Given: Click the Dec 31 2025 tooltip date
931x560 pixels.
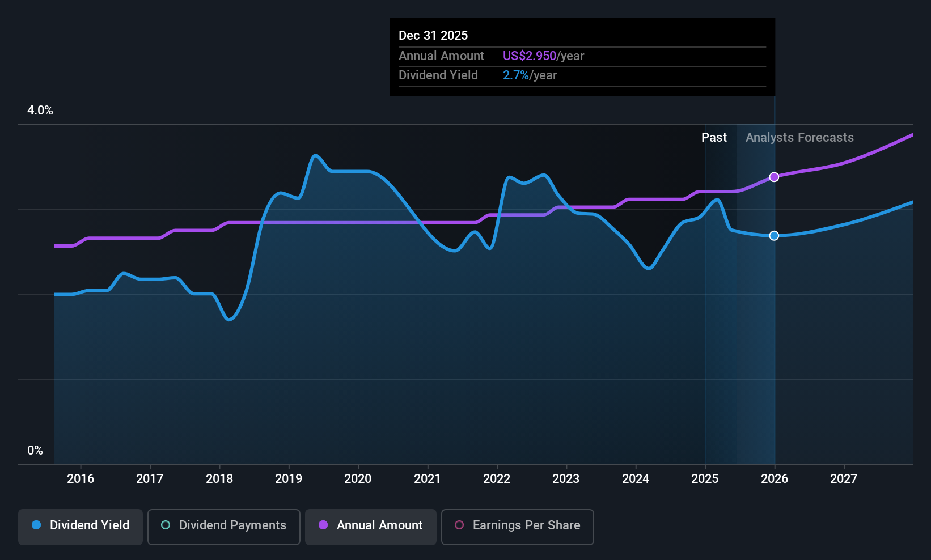Looking at the screenshot, I should pyautogui.click(x=433, y=36).
